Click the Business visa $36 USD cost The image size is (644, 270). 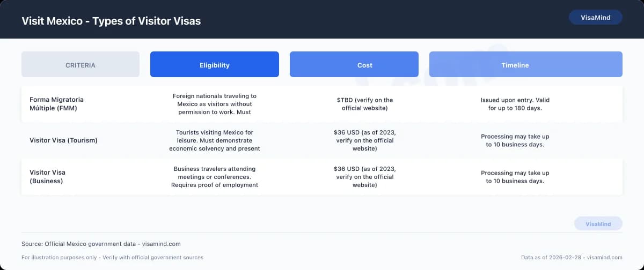pos(365,177)
